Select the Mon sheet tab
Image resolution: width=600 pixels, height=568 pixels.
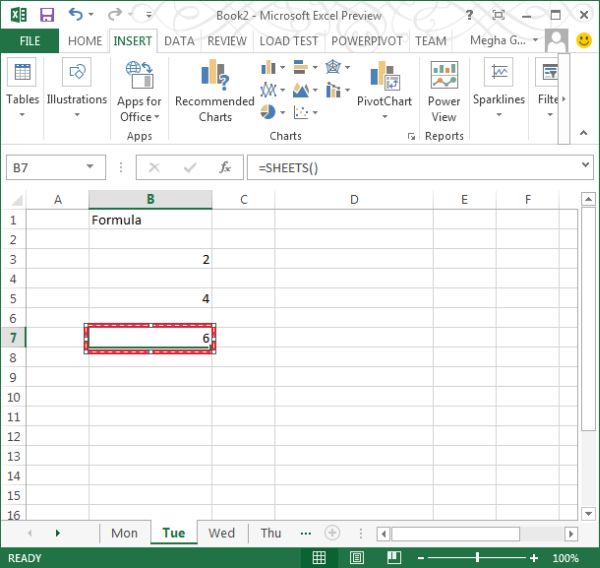click(124, 533)
